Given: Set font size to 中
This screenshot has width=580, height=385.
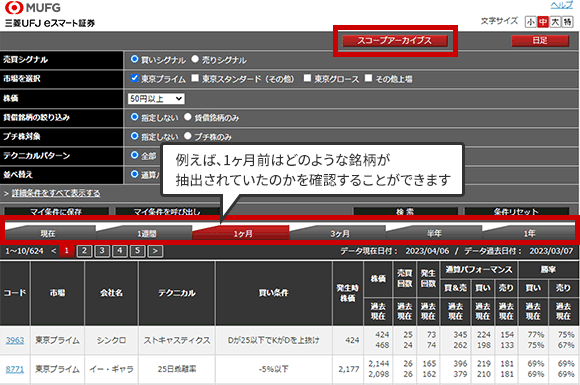Looking at the screenshot, I should [543, 22].
